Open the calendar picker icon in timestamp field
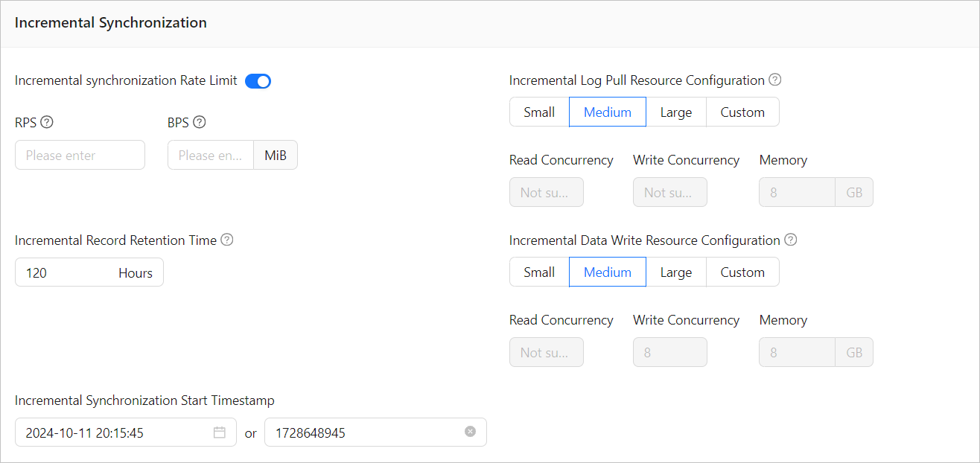Screen dimensions: 980x463 pyautogui.click(x=220, y=432)
